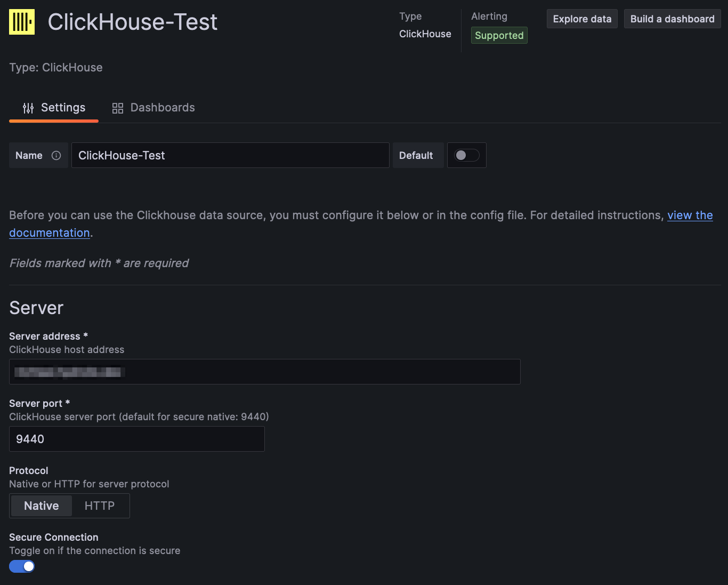Click the Settings tab sliders icon

28,108
